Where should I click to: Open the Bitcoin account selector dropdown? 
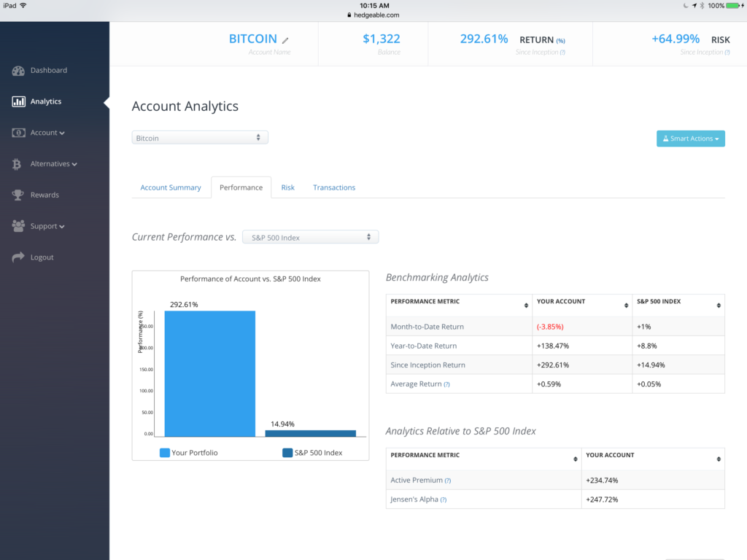coord(200,138)
